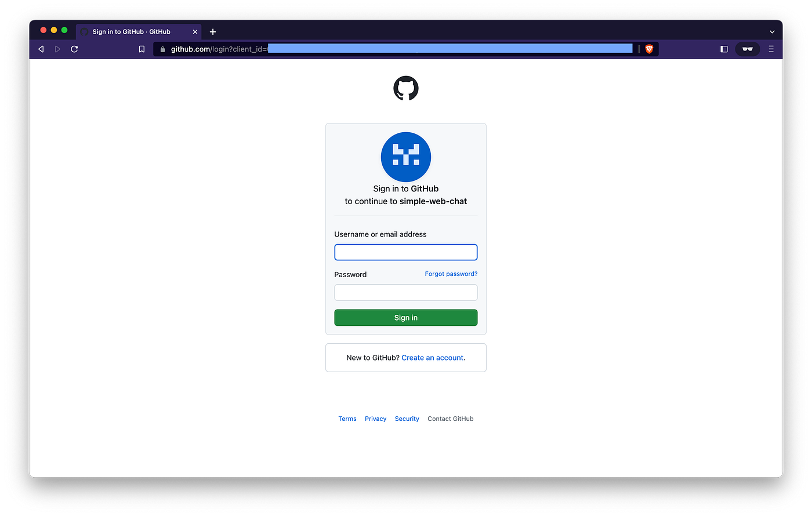Reload the page with refresh icon

tap(74, 49)
